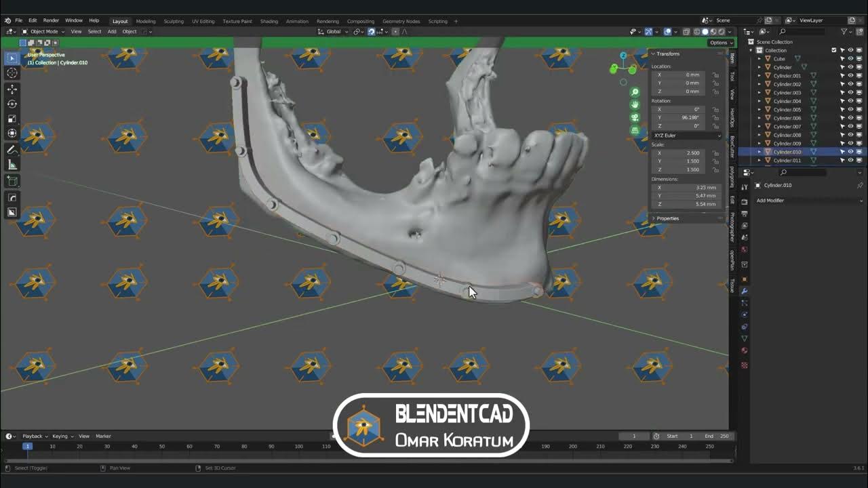Viewport: 868px width, 488px height.
Task: Toggle visibility of Cylinder.005
Action: (850, 110)
